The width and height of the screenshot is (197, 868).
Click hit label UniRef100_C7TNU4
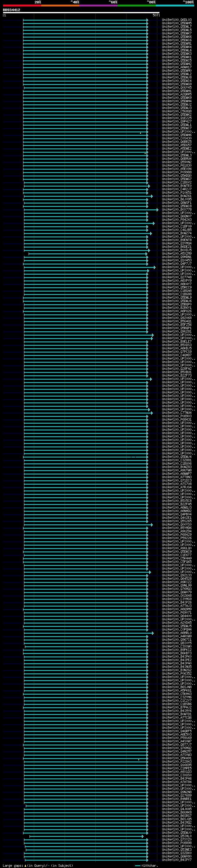177,413
